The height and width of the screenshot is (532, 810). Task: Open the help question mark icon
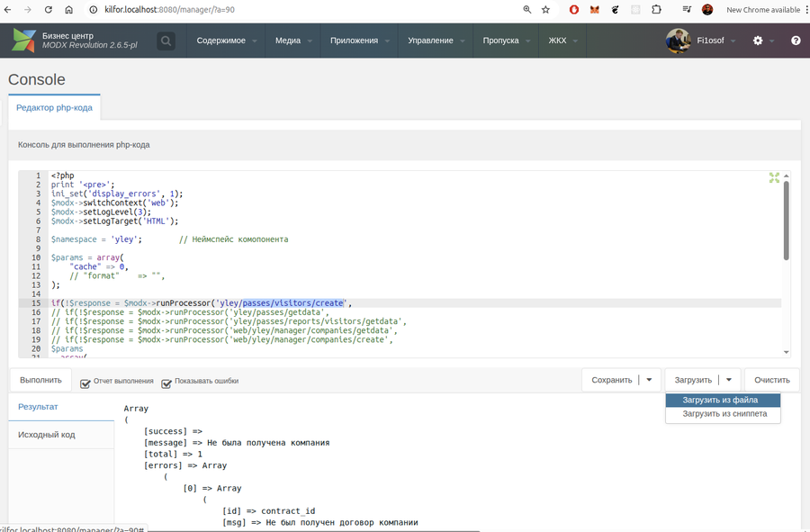(796, 41)
